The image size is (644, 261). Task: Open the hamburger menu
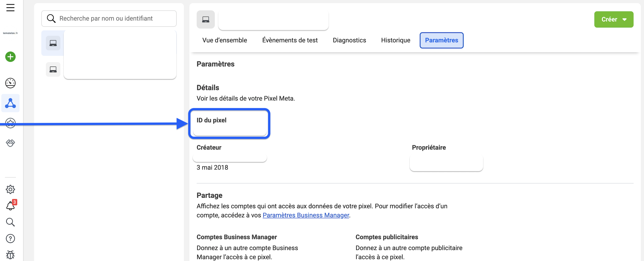coord(10,8)
